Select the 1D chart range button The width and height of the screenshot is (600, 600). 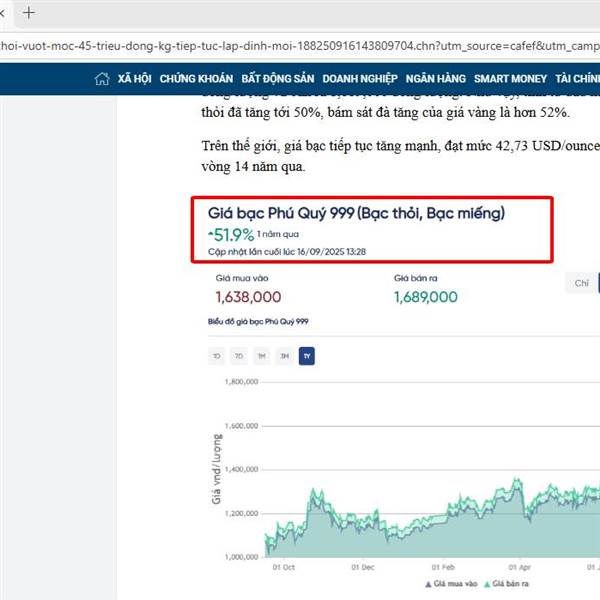pyautogui.click(x=217, y=356)
